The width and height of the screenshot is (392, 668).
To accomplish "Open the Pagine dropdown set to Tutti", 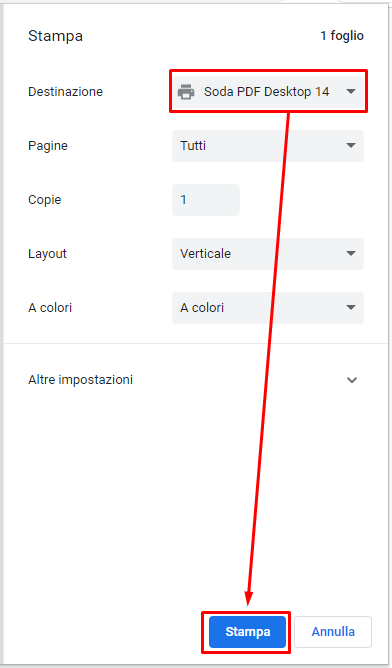I will tap(268, 146).
